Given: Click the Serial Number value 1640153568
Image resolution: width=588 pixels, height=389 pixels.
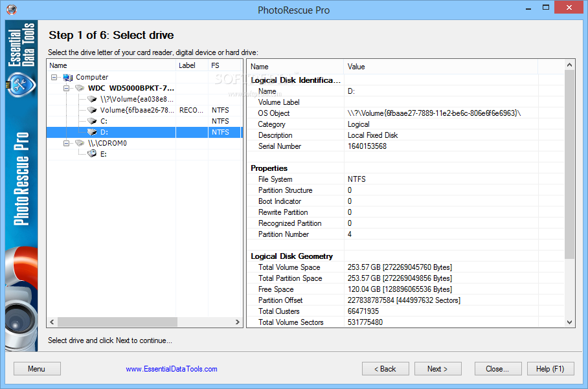Looking at the screenshot, I should pyautogui.click(x=367, y=146).
